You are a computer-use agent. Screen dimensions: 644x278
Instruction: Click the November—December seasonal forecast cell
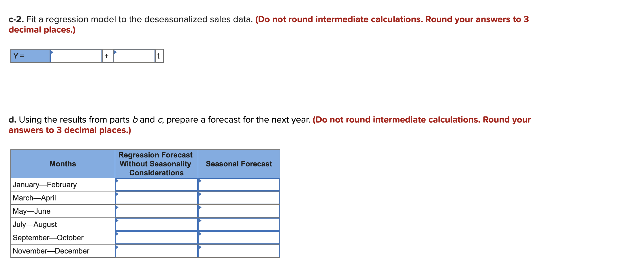(239, 251)
